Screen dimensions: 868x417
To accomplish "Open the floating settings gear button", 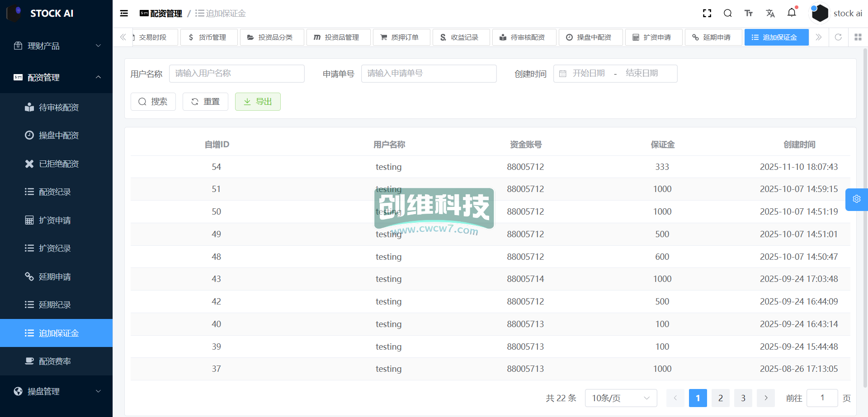I will click(856, 199).
